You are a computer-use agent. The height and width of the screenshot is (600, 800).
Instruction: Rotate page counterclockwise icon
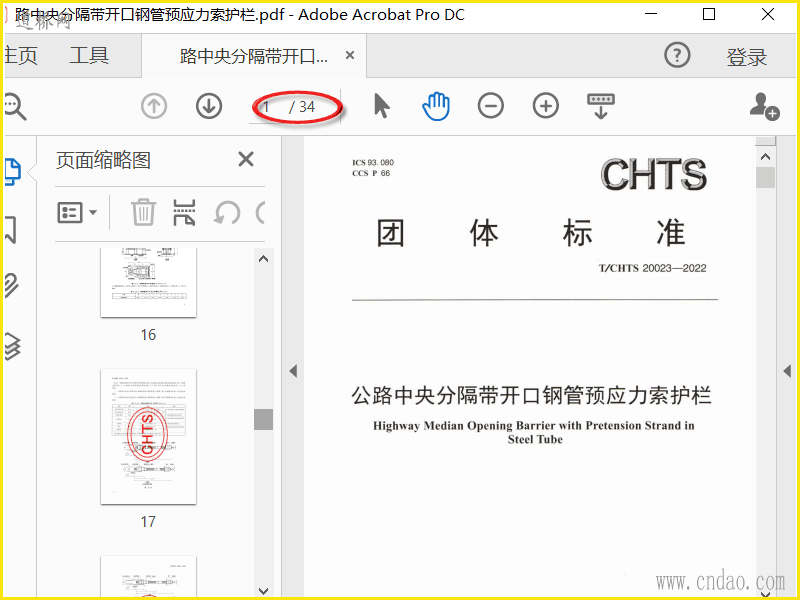click(x=227, y=212)
